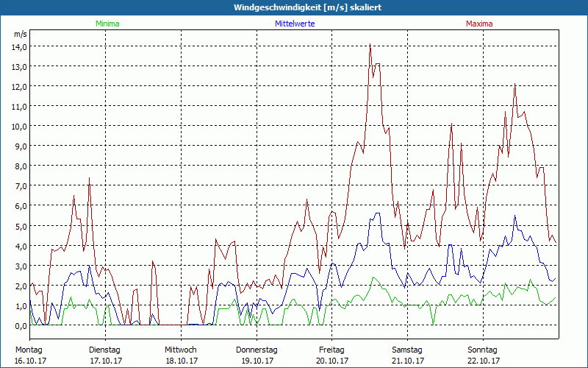This screenshot has height=368, width=588.
Task: Click the red Maxima legend label
Action: coord(479,24)
